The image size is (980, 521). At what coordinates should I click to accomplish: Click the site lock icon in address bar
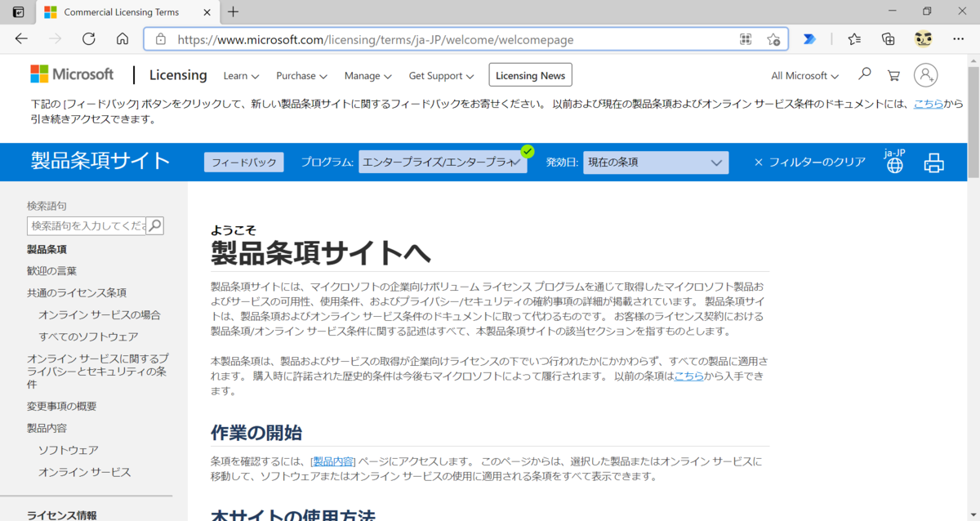161,39
